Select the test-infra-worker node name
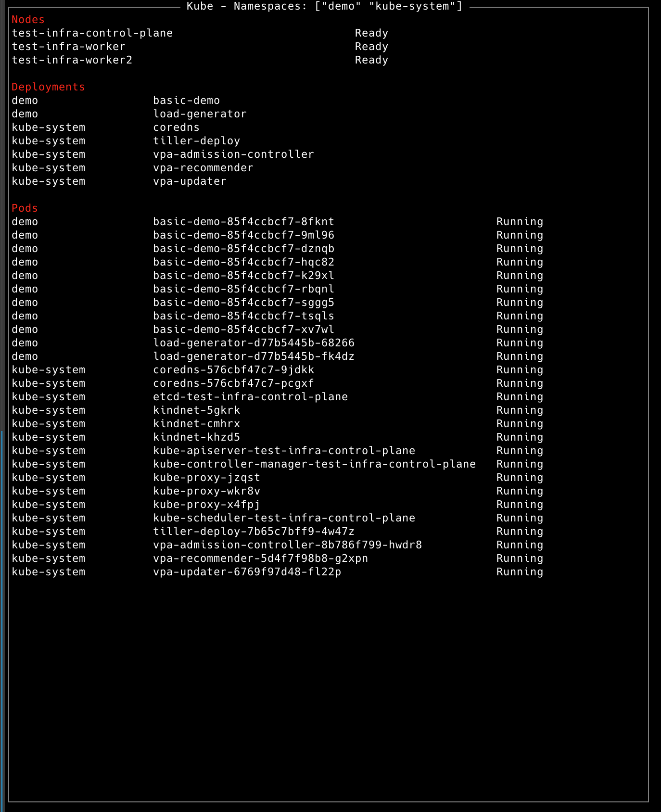The height and width of the screenshot is (812, 661). click(x=68, y=47)
